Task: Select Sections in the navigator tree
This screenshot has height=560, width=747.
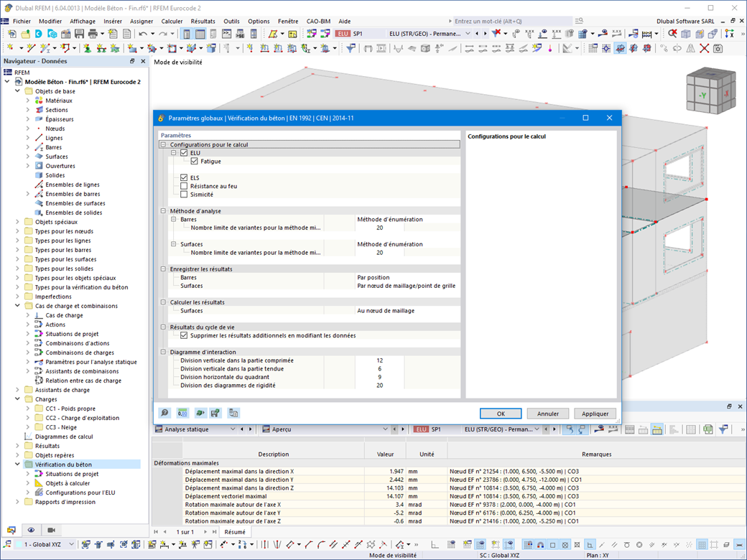Action: pyautogui.click(x=57, y=110)
